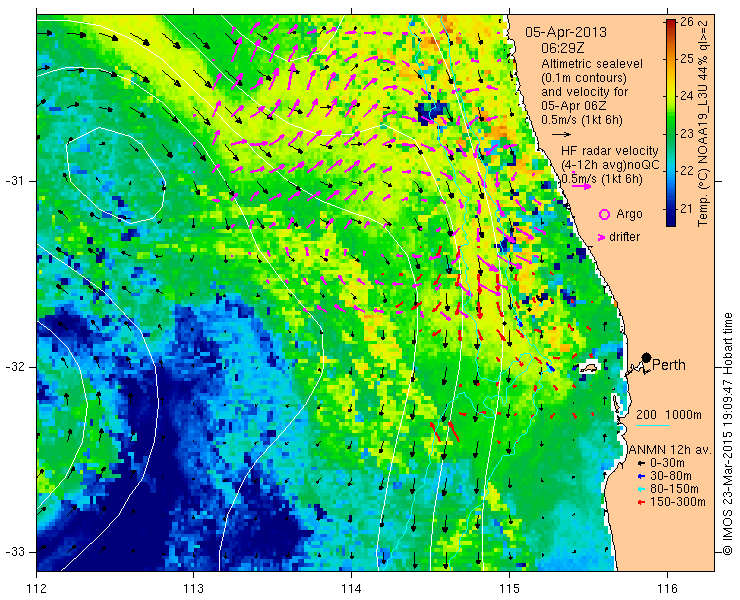Click the 'drifter' legend text
This screenshot has height=600, width=740.
coord(624,237)
